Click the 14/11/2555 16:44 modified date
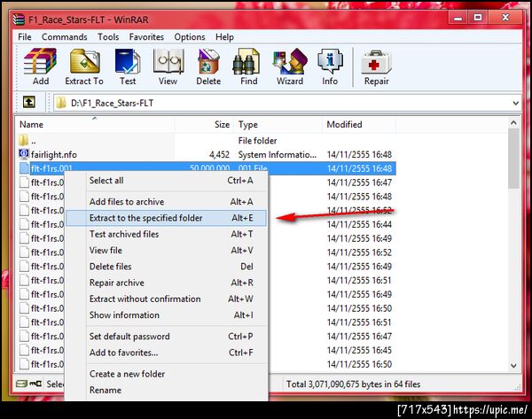The width and height of the screenshot is (532, 419). 359,224
